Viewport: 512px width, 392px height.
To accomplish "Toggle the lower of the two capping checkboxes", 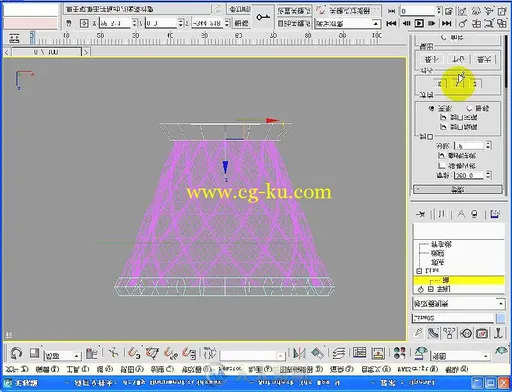I will 443,127.
